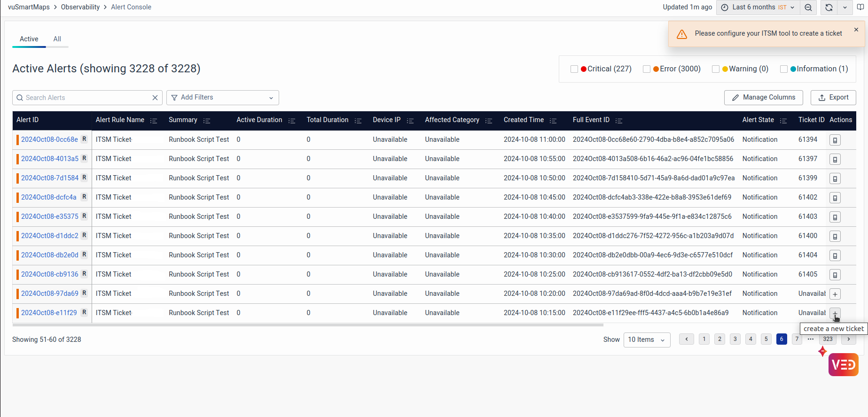Open the documentation book icon
The width and height of the screenshot is (868, 417).
click(x=860, y=8)
